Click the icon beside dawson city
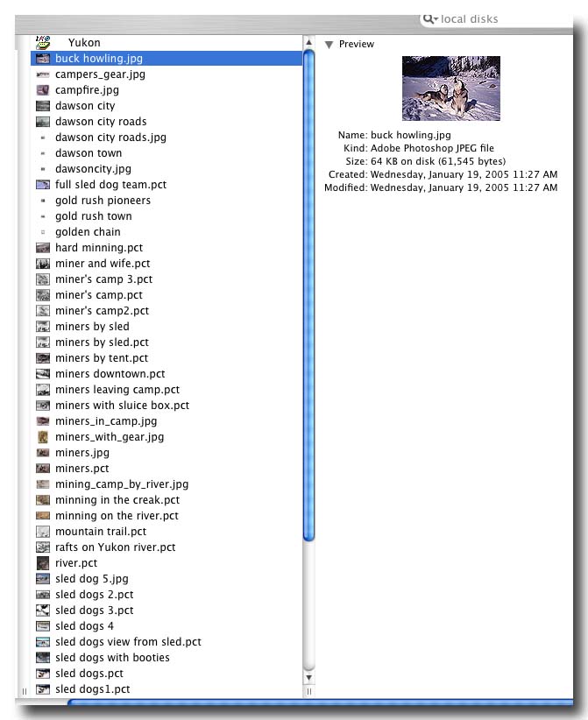 [x=43, y=106]
